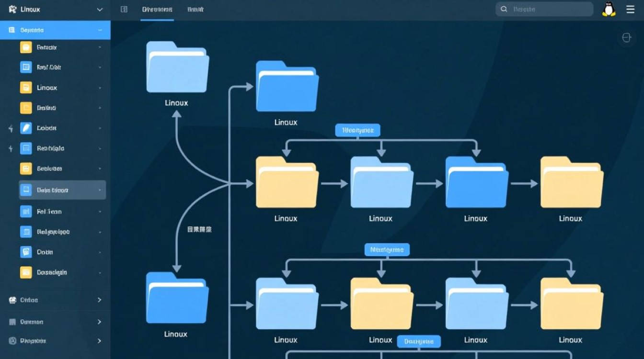Expand the Linoux workspace dropdown in sidebar header

99,9
